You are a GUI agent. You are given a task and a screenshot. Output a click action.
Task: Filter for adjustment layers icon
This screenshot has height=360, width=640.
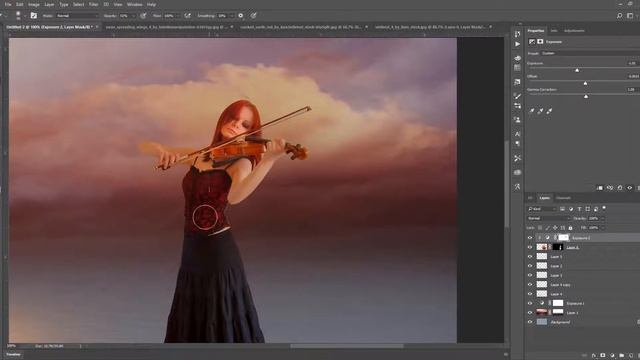571,209
